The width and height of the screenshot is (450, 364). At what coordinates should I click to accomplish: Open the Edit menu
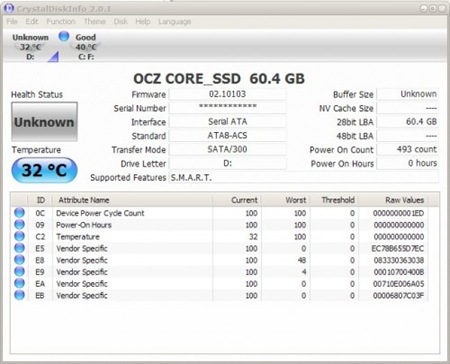click(32, 22)
